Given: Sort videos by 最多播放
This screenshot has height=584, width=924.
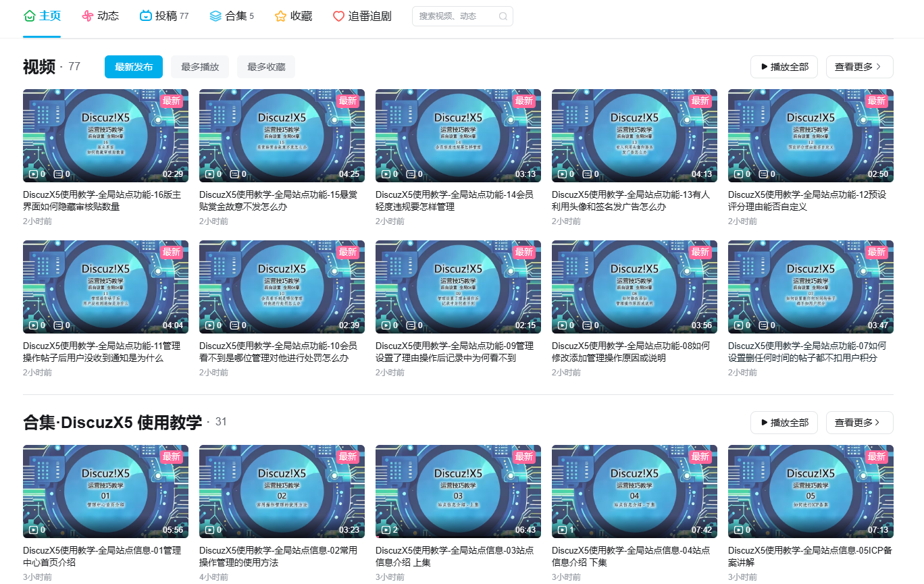Looking at the screenshot, I should [x=200, y=67].
